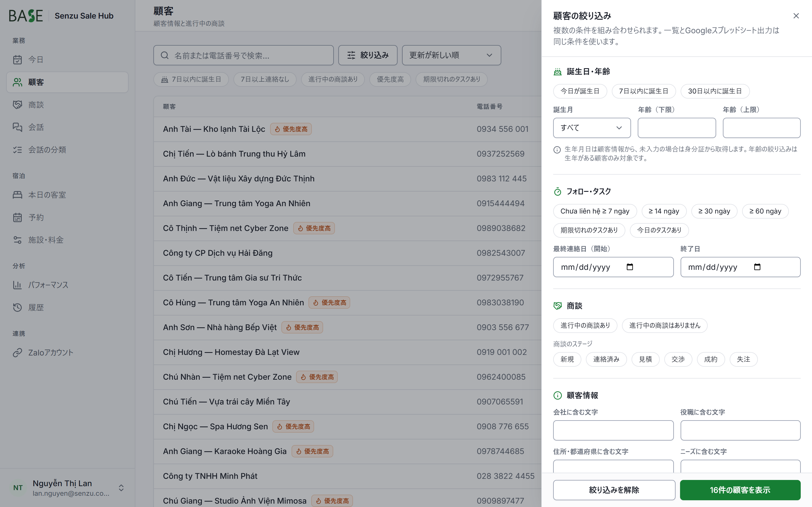
Task: Click the 絞り込みを解除 button
Action: pyautogui.click(x=614, y=490)
